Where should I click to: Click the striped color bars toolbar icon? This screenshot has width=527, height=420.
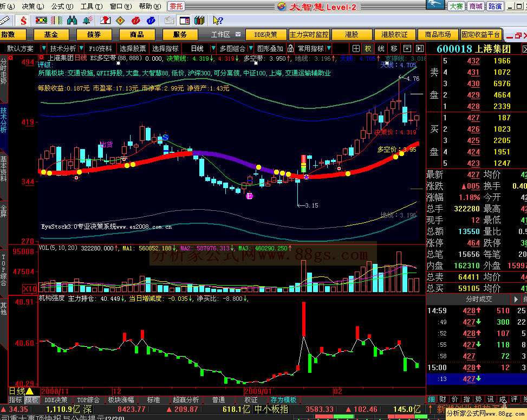pyautogui.click(x=56, y=21)
